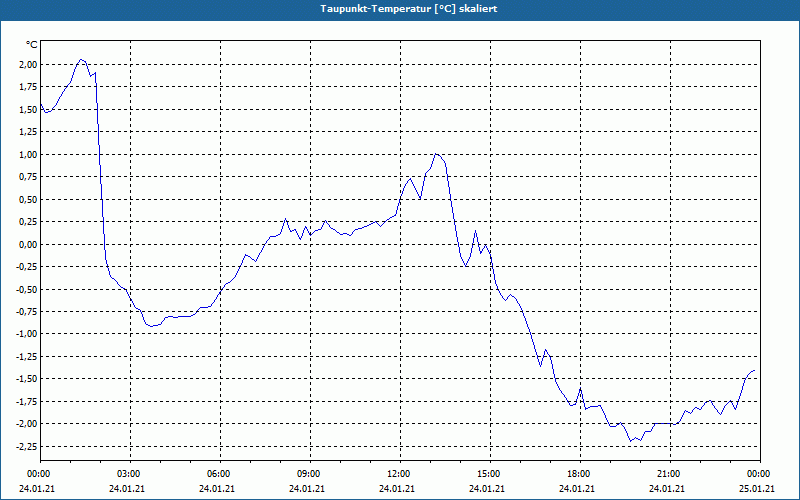Select the 24.01.21 date under 18:00
Screen dimensions: 800x500
pyautogui.click(x=577, y=488)
